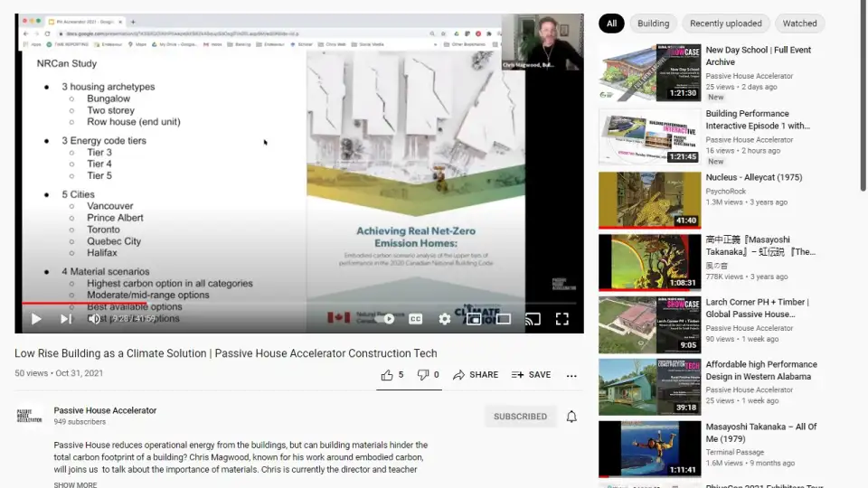This screenshot has height=488, width=868.
Task: Open the Nucleus - Alleycat video thumbnail
Action: pos(649,200)
